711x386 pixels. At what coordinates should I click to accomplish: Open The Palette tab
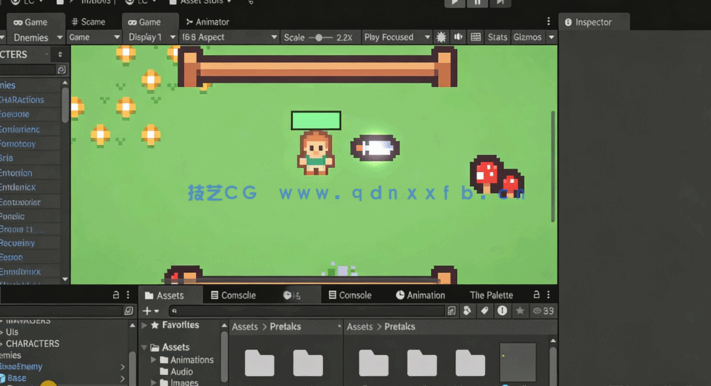[491, 295]
